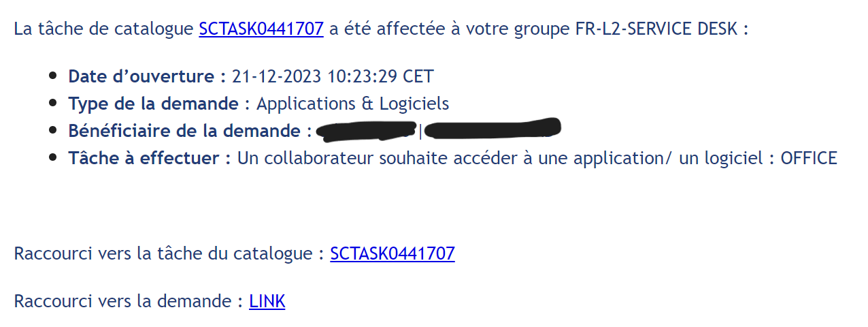The image size is (868, 327).
Task: Open SCTASK0441707 link after "Raccourci vers la tâche du catalogue"
Action: point(392,254)
